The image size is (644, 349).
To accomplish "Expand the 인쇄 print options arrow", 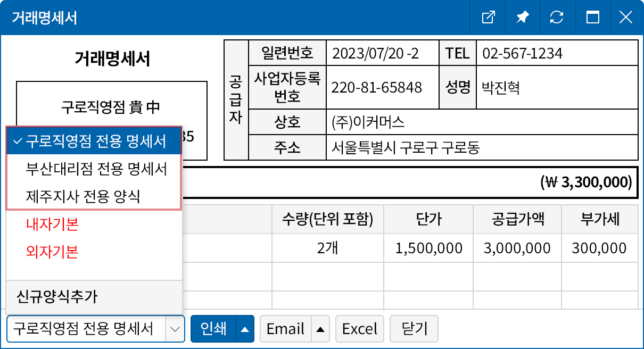I will 244,329.
